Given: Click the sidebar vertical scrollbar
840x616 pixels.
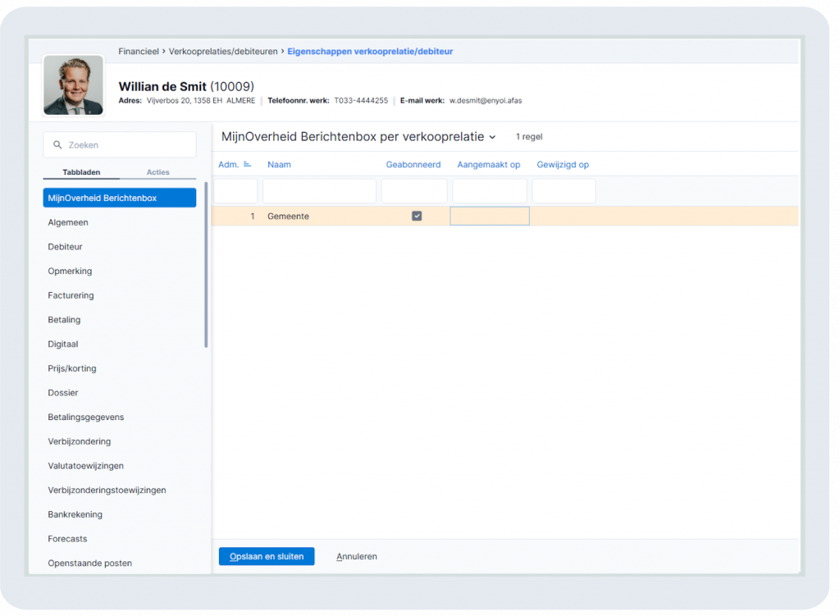Looking at the screenshot, I should pyautogui.click(x=206, y=265).
